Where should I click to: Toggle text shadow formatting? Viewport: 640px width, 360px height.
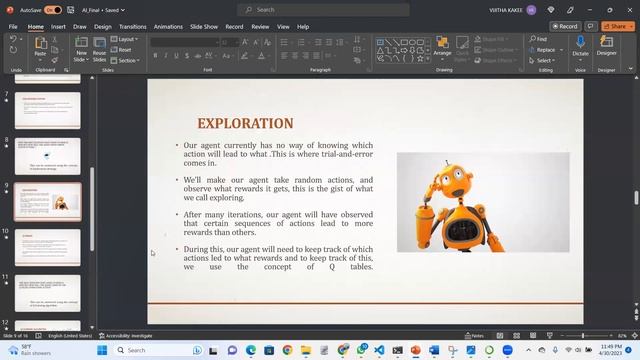point(187,56)
